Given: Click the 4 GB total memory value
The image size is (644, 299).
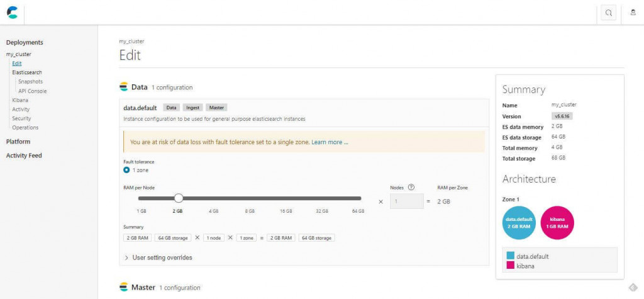Looking at the screenshot, I should [557, 147].
